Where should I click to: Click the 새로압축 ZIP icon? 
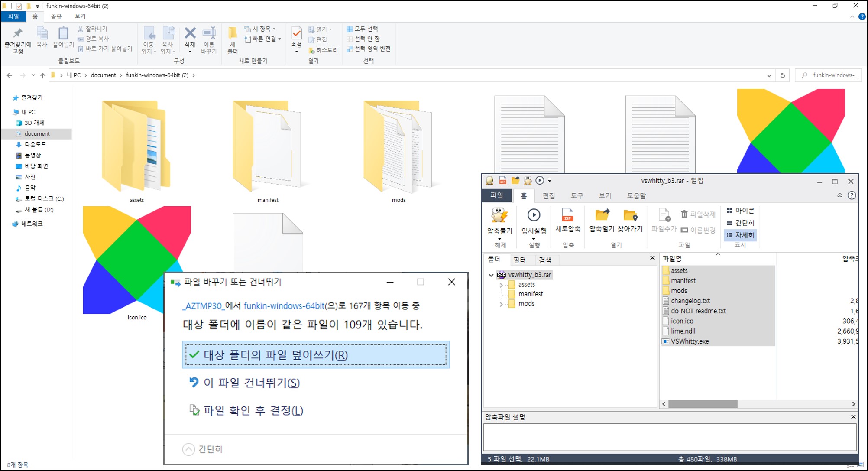click(x=567, y=215)
